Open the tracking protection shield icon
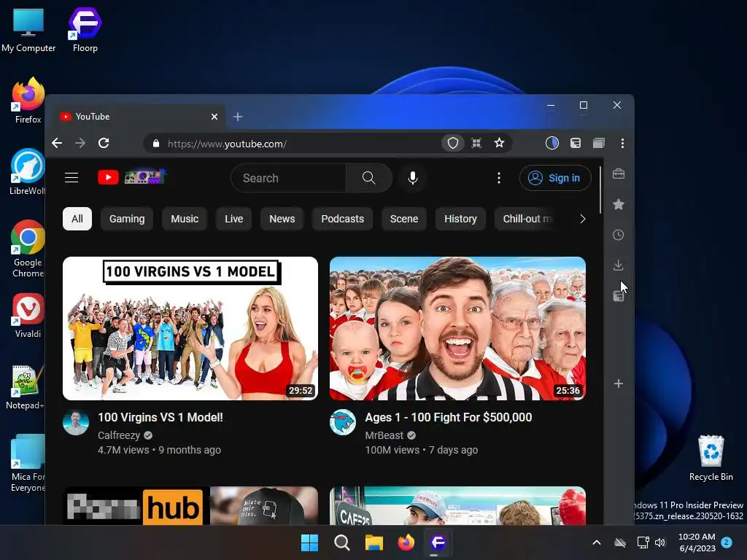Viewport: 747px width, 560px height. [x=452, y=144]
